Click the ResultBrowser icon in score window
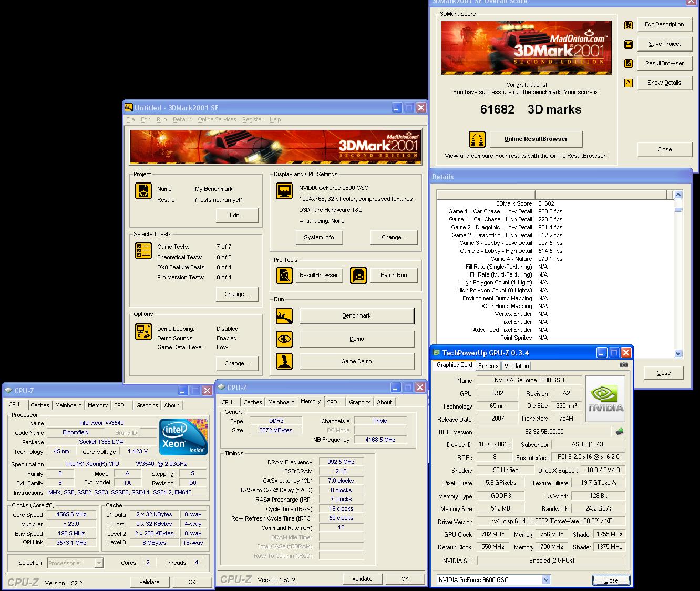Screen dimensions: 700x591 pos(629,64)
